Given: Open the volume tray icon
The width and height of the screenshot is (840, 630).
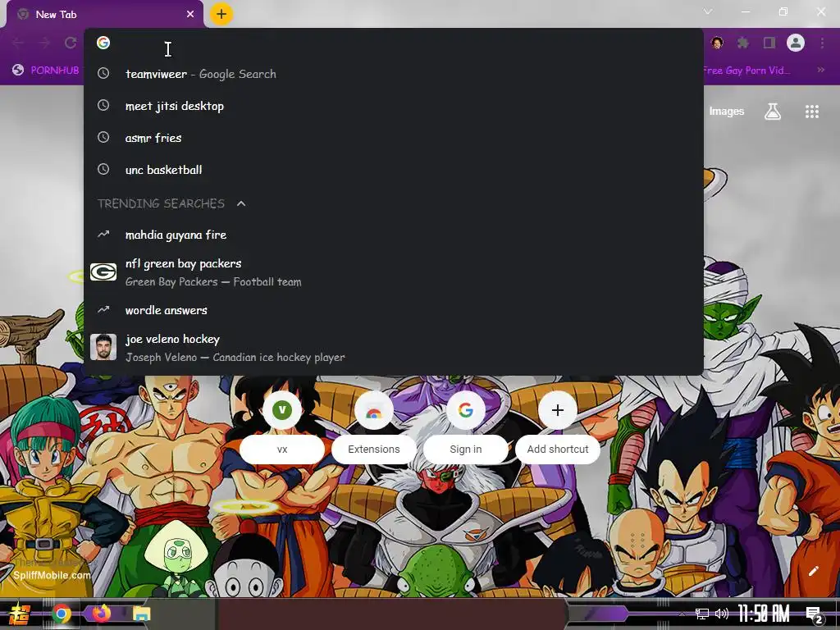Looking at the screenshot, I should tap(722, 614).
